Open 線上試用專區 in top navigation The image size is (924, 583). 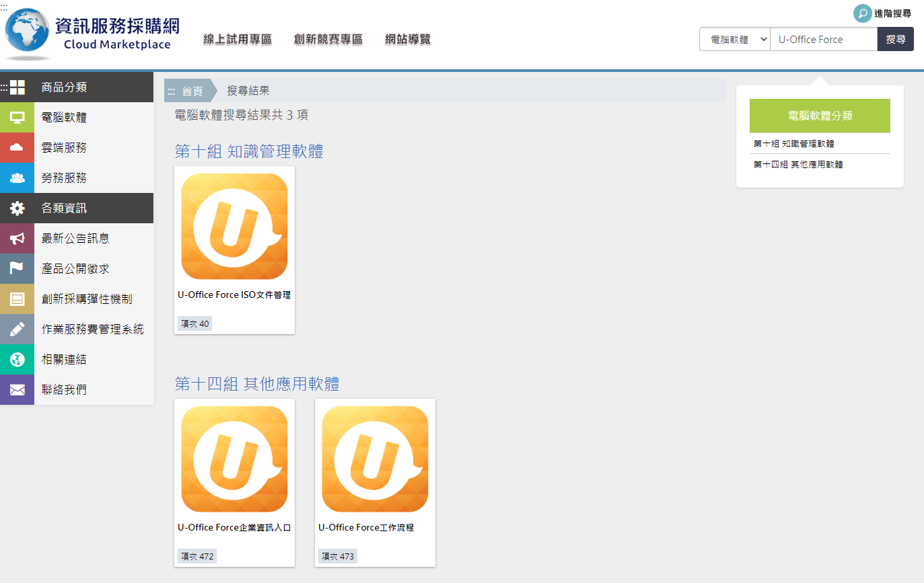point(238,40)
